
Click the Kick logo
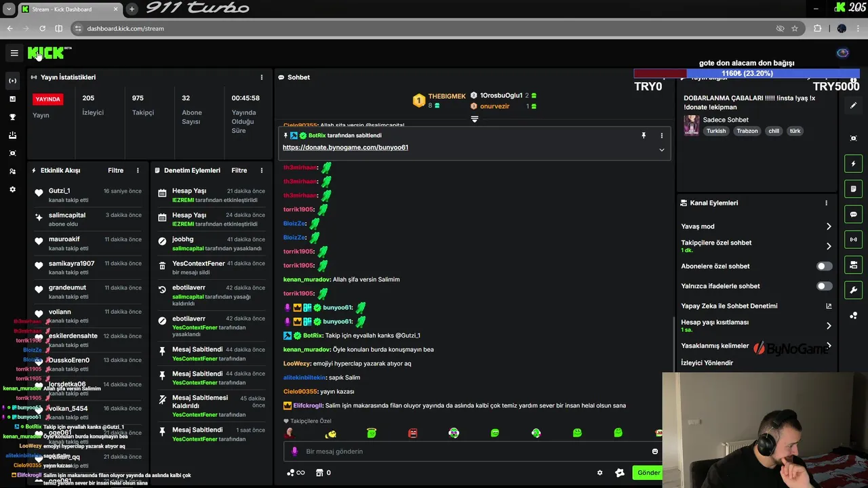(x=45, y=53)
